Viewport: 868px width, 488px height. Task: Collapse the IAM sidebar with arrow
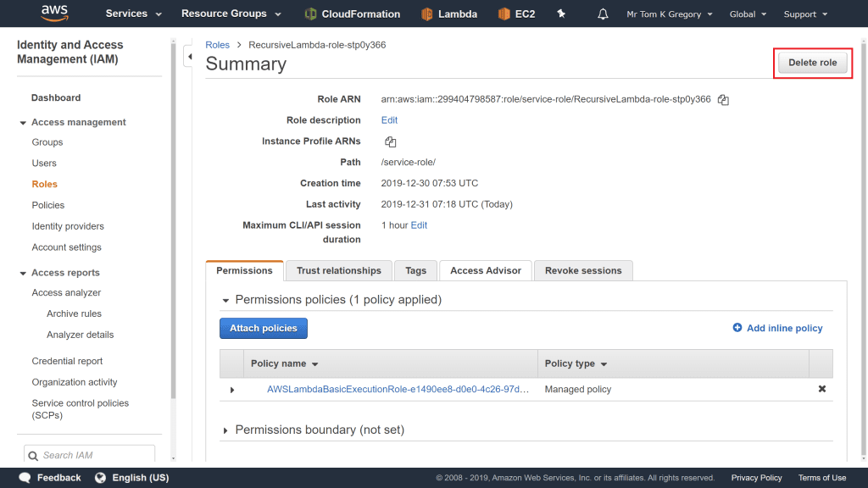click(189, 56)
